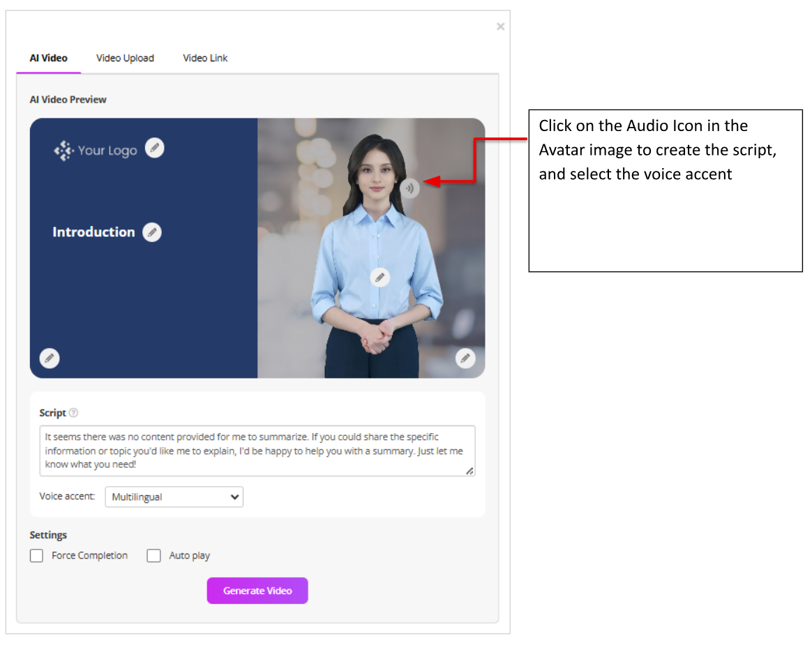Click the Voice accent label
This screenshot has height=645, width=812.
[x=68, y=496]
